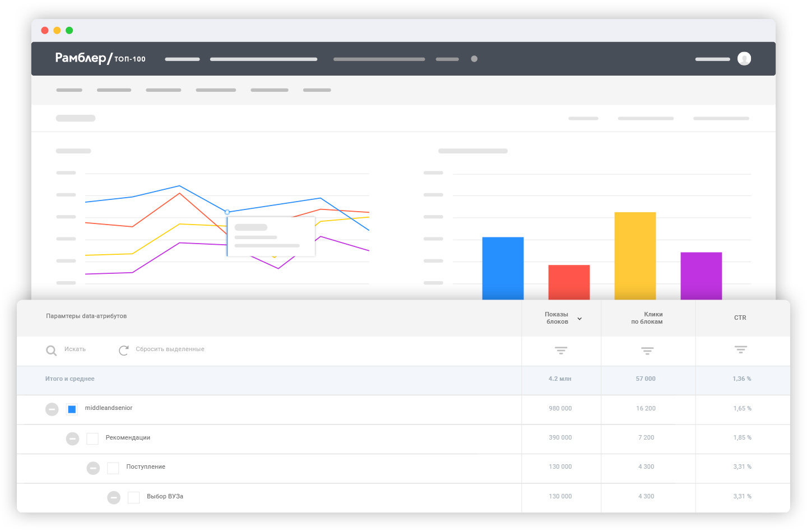Click Сбросить выделенные

[170, 349]
